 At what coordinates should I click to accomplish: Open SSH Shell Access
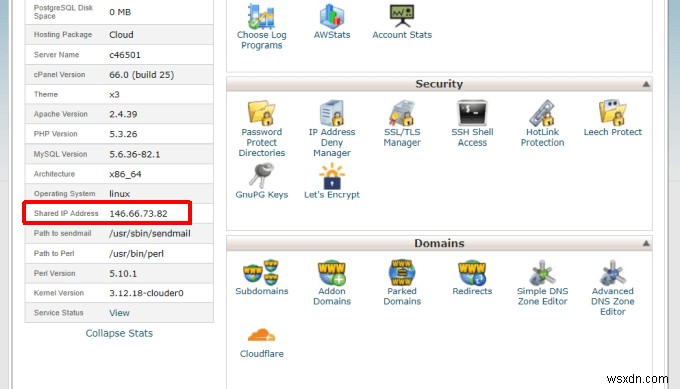point(472,124)
